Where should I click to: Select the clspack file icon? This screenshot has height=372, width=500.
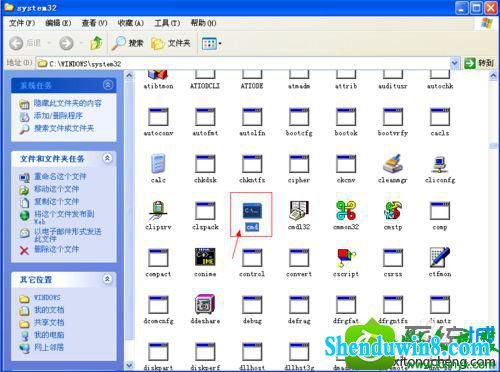click(205, 211)
